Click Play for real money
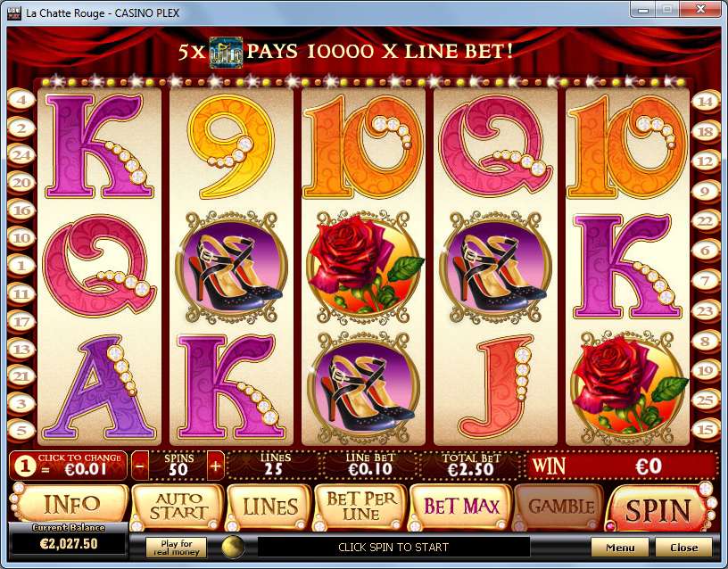The width and height of the screenshot is (728, 569). [x=176, y=548]
